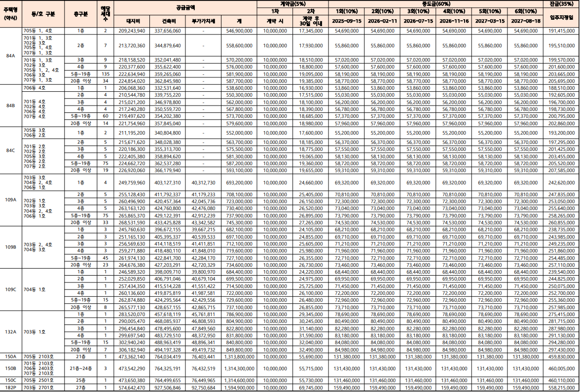Select the 109B housing type cell
Screen dimensions: 580x392
coord(11,247)
